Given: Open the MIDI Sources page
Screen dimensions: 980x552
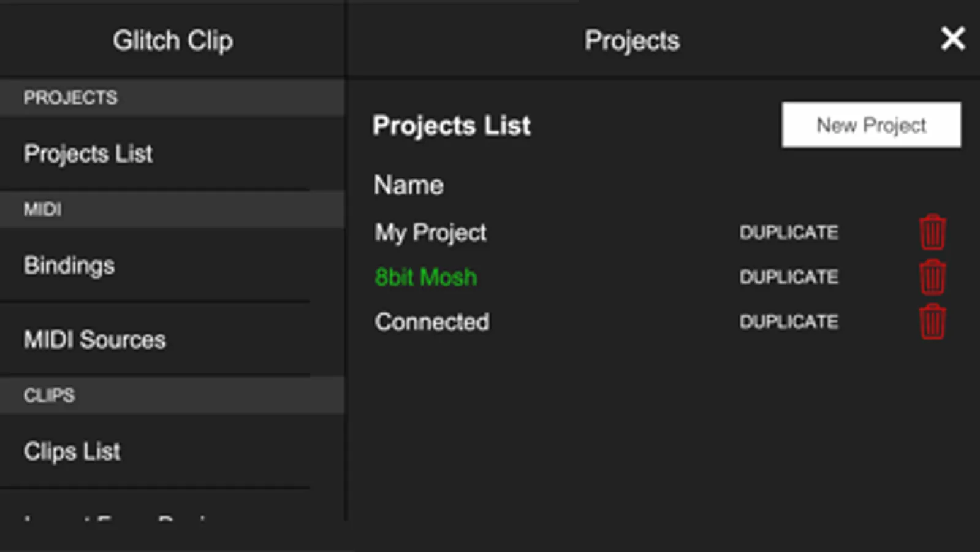Looking at the screenshot, I should [95, 340].
